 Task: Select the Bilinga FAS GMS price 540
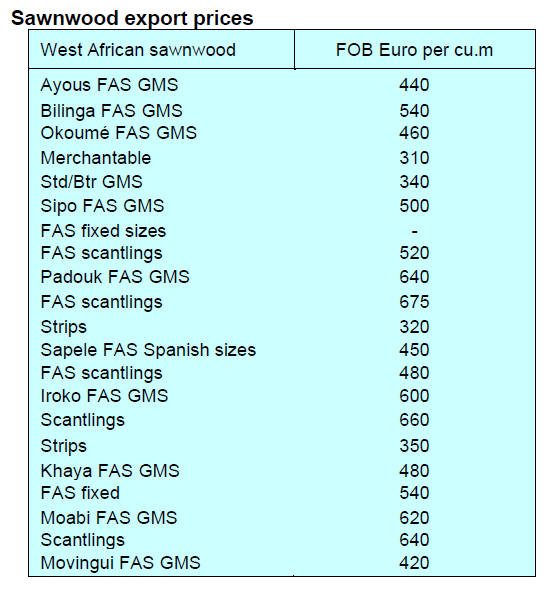point(414,111)
